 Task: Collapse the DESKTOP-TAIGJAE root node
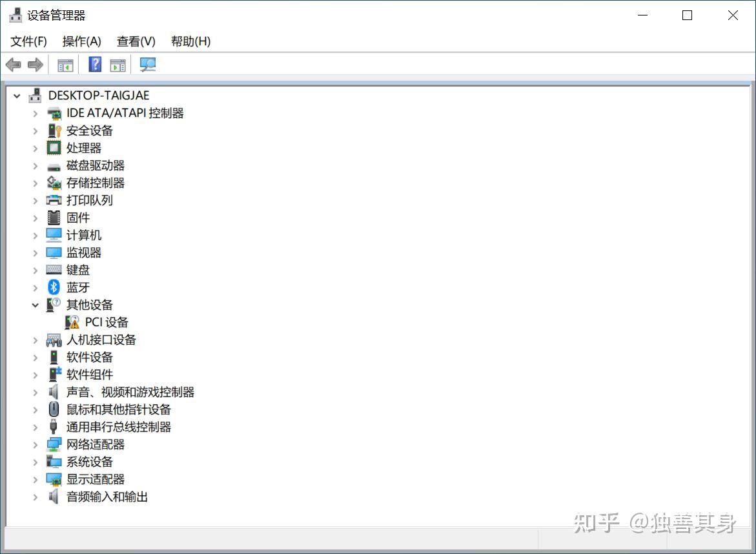pos(17,96)
